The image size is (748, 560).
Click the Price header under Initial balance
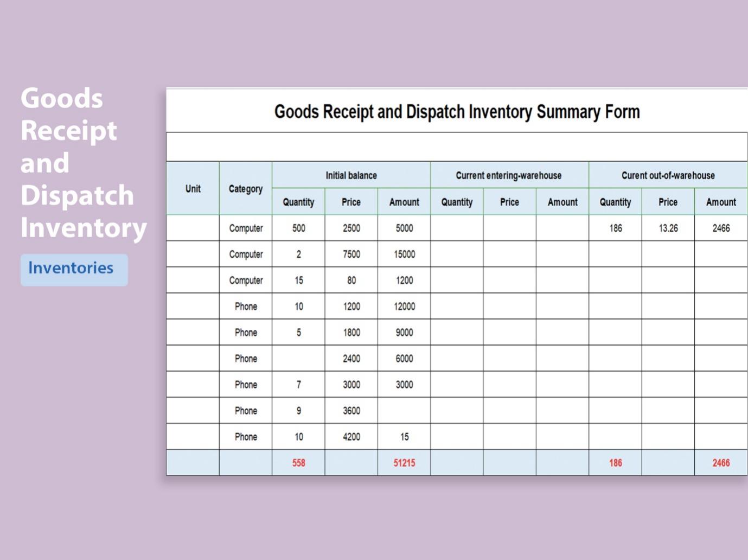point(351,201)
